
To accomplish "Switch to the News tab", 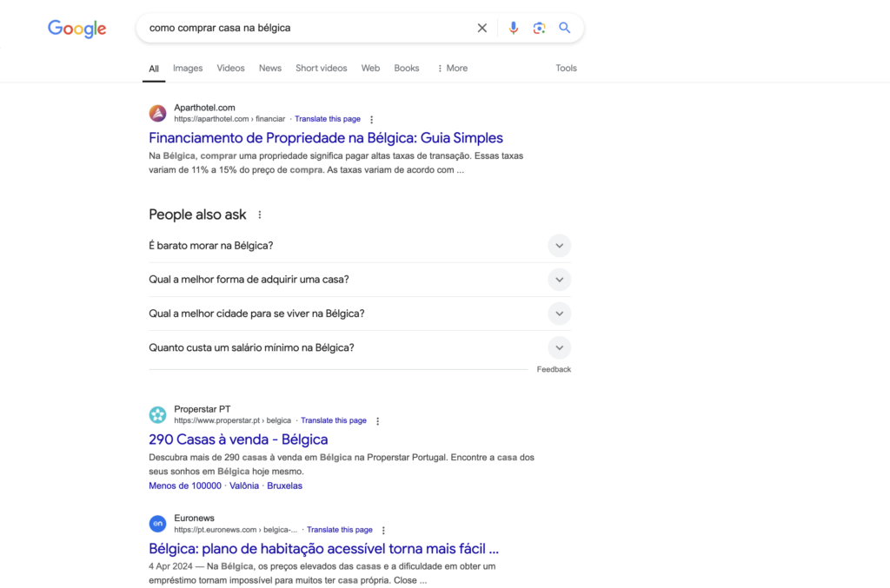I will (x=270, y=68).
